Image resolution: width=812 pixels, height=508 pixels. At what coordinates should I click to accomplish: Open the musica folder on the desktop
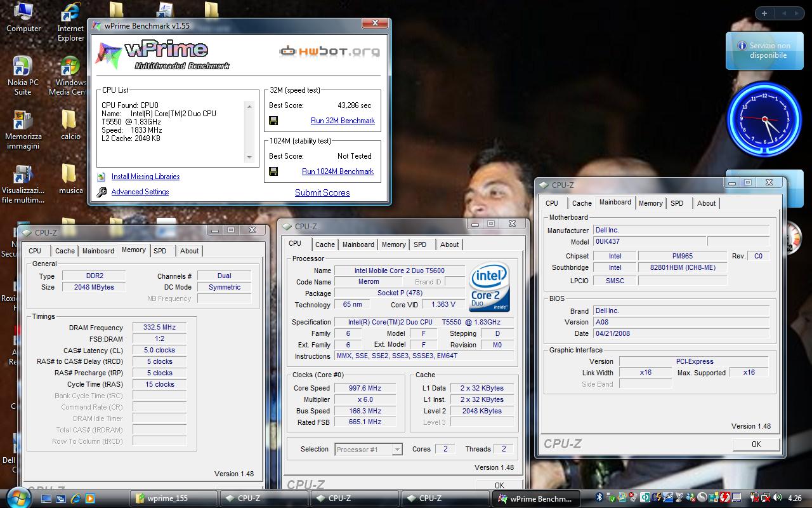coord(70,179)
